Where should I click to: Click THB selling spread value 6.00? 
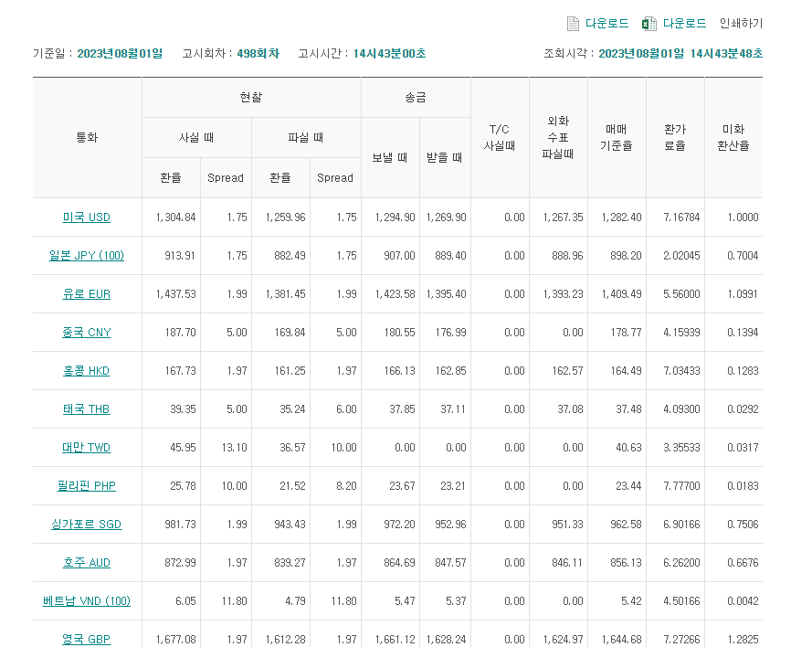click(x=346, y=408)
